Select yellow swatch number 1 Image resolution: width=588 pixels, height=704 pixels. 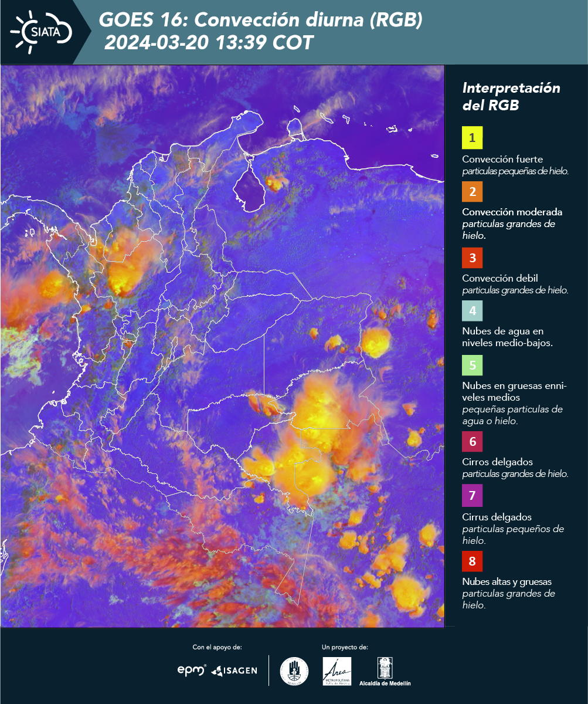point(473,138)
